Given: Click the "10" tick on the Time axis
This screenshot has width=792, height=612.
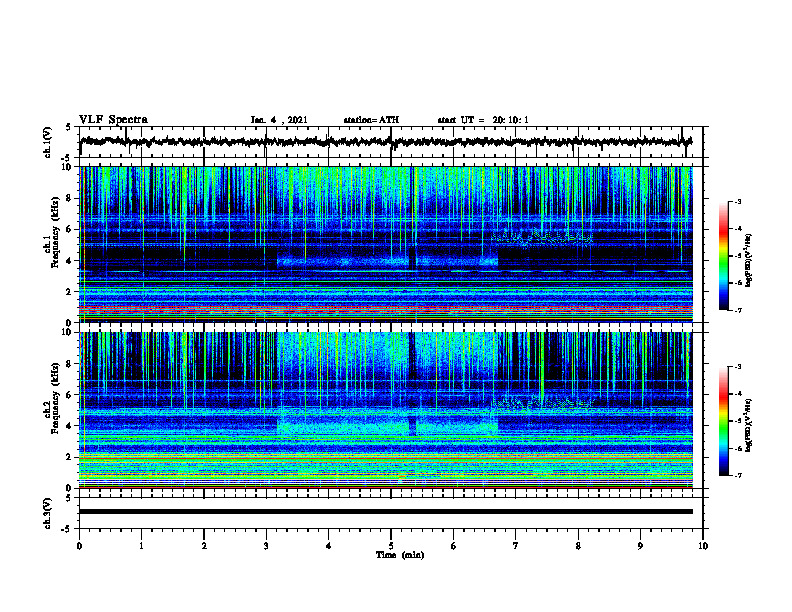Looking at the screenshot, I should pos(703,546).
